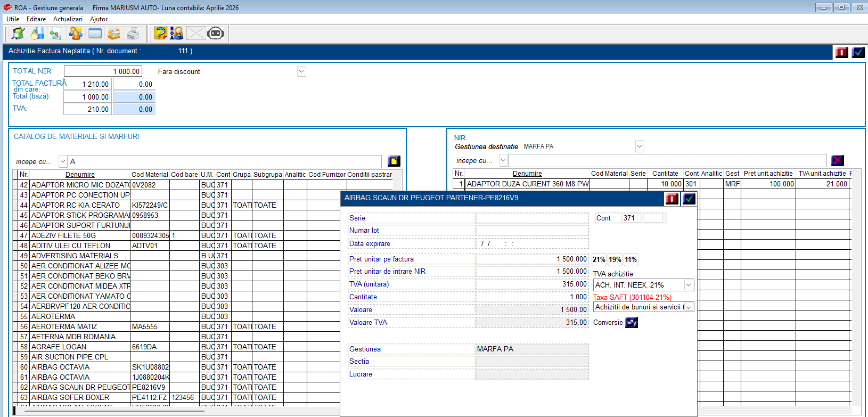Open the TVA achizitie dropdown

[x=689, y=285]
